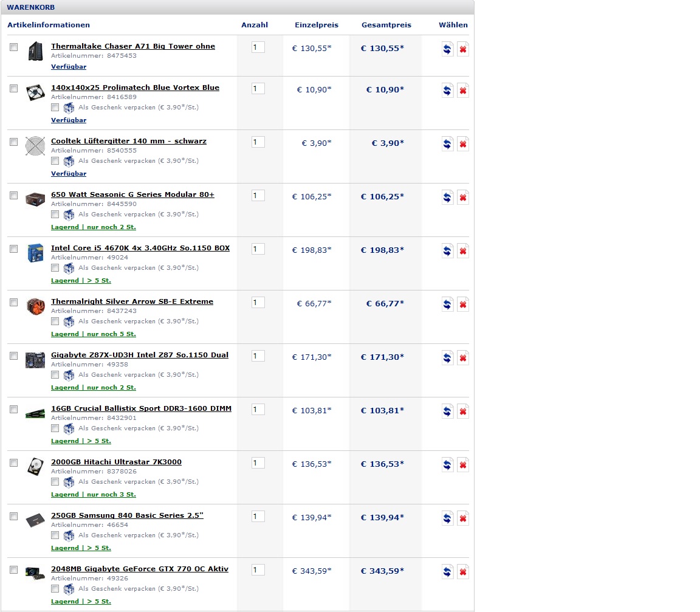Image resolution: width=700 pixels, height=612 pixels.
Task: Click refresh icon for Samsung 840 Basic row
Action: [447, 518]
